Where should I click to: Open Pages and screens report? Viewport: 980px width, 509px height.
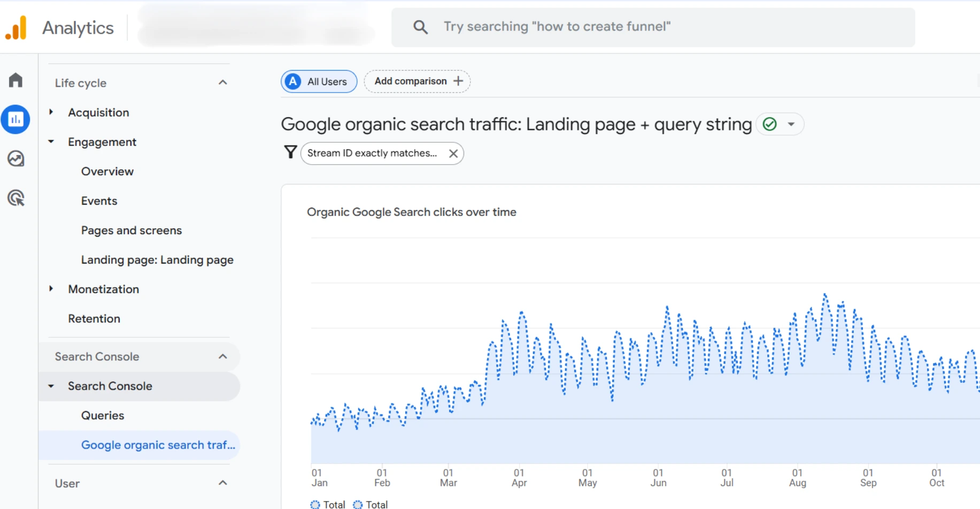pos(132,230)
